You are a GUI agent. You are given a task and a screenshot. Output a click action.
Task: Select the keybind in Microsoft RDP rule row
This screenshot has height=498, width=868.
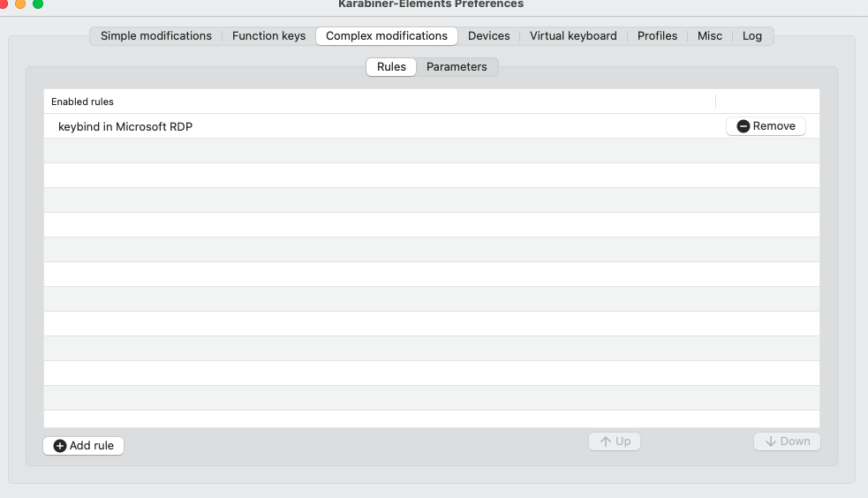pos(432,126)
